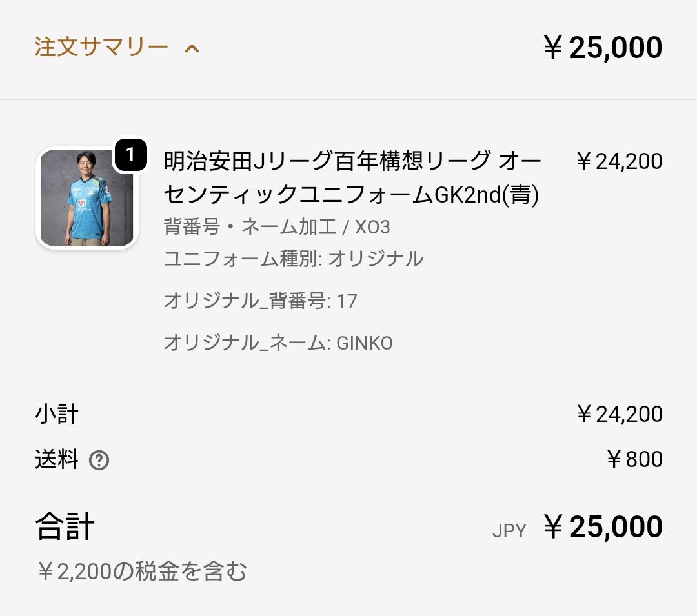Open the blue goalkeeper uniform product thumbnail
This screenshot has height=616, width=697.
coord(87,198)
